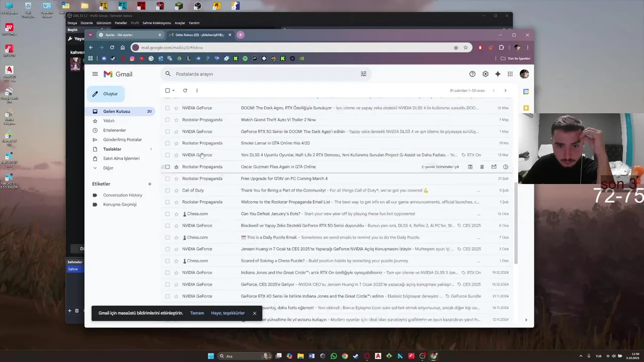The height and width of the screenshot is (362, 644).
Task: Click the Oluştur compose button
Action: [106, 94]
